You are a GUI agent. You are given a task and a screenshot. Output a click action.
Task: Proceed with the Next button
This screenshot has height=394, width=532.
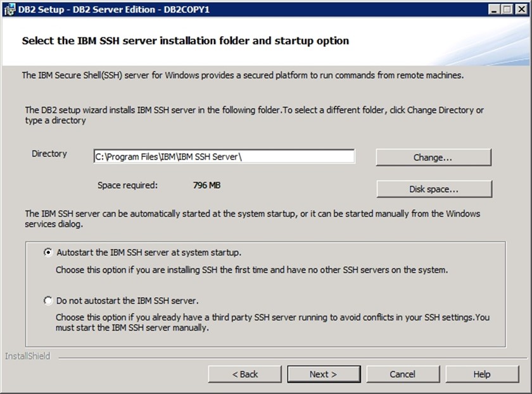[x=323, y=374]
